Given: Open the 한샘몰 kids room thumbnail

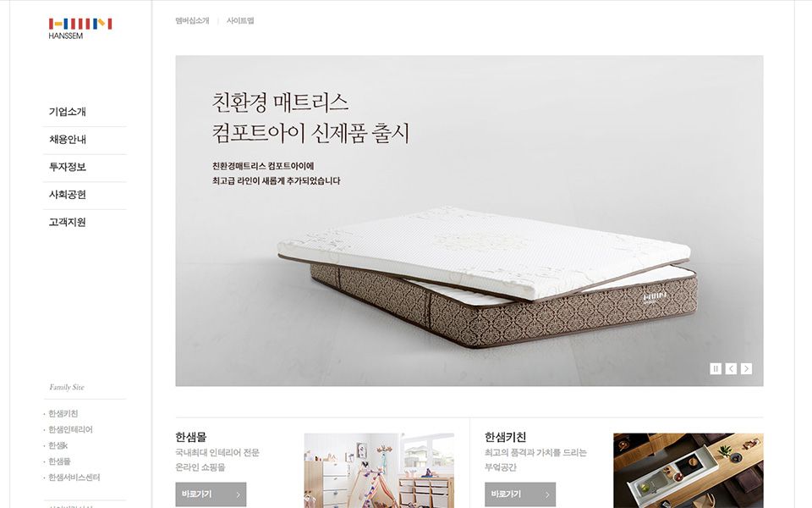Looking at the screenshot, I should tap(379, 471).
